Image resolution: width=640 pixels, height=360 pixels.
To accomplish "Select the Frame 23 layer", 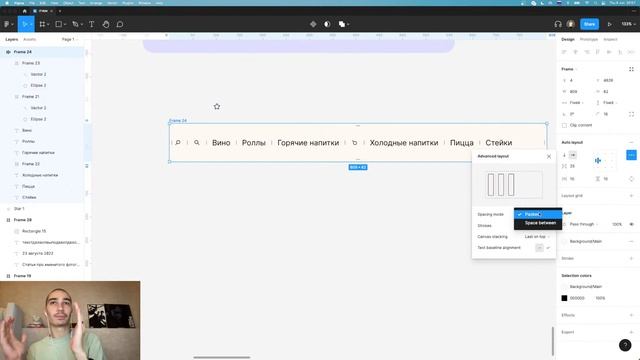I will pos(31,63).
